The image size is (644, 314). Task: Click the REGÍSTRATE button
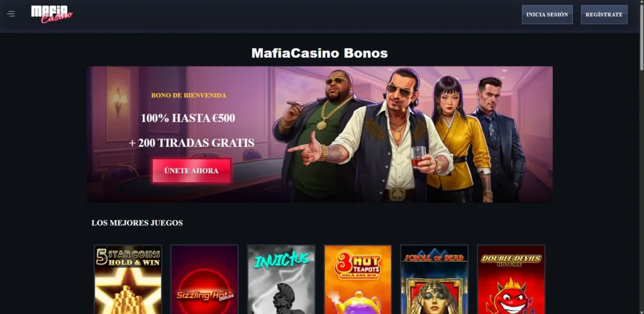coord(604,14)
